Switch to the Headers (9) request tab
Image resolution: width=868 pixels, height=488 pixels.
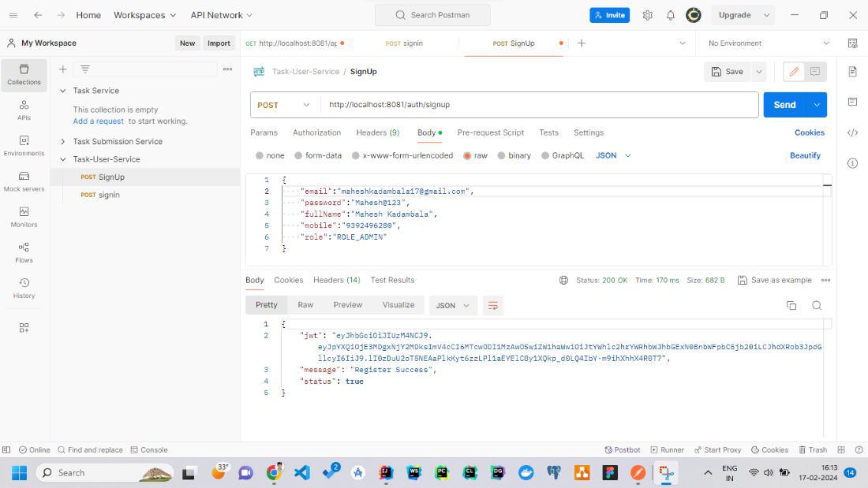[x=377, y=132]
